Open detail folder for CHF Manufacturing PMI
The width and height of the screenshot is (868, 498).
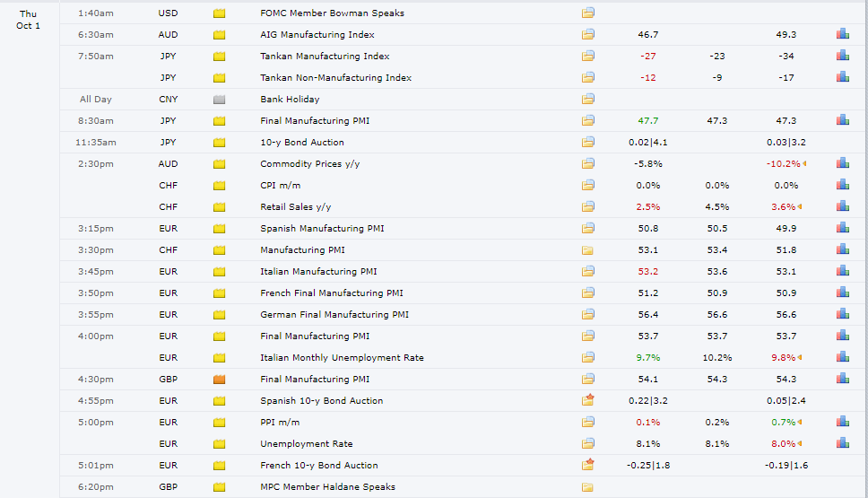(x=587, y=250)
